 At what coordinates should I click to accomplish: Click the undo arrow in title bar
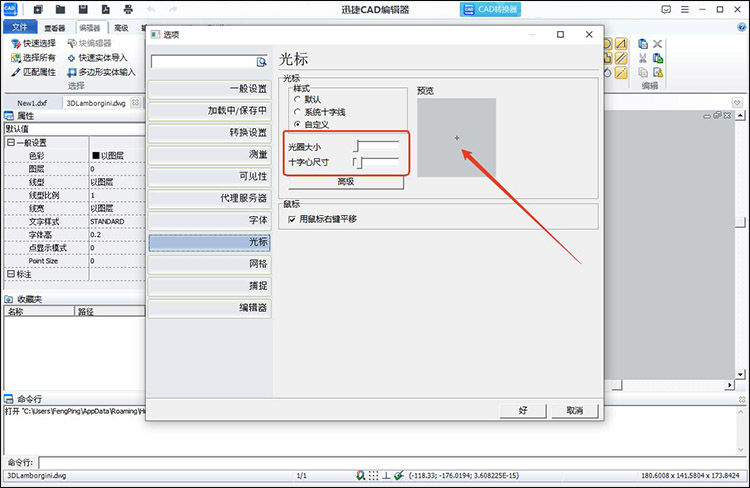click(151, 9)
